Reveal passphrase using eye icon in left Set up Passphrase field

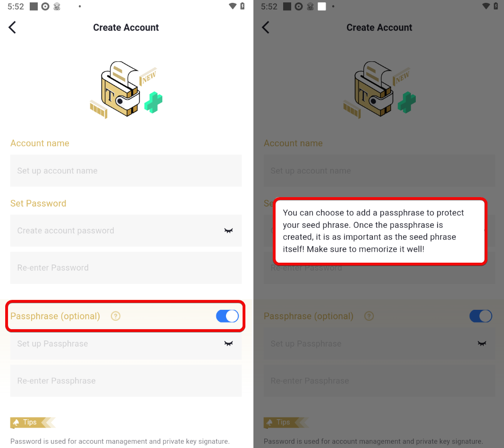click(x=228, y=344)
